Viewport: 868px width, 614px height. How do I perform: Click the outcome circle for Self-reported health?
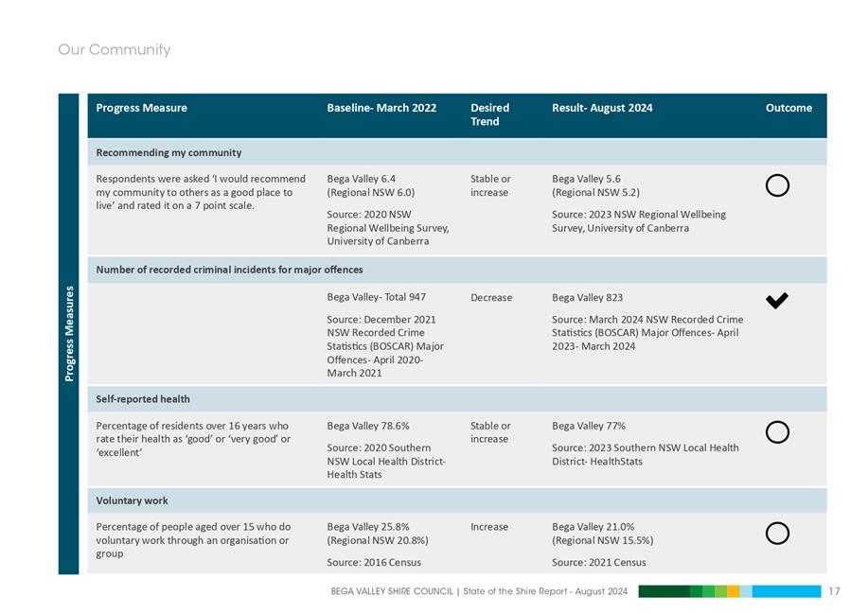pyautogui.click(x=777, y=432)
